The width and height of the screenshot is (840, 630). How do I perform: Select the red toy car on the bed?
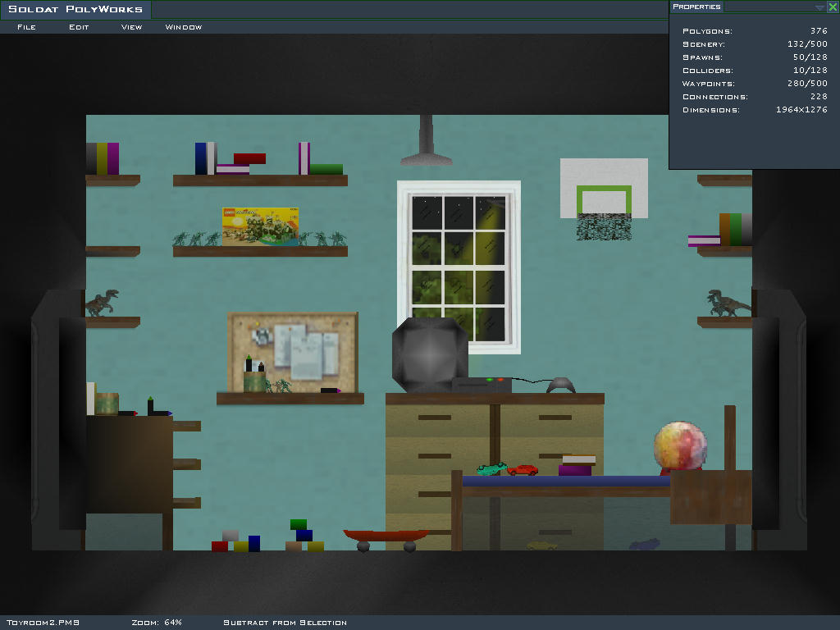(x=523, y=470)
